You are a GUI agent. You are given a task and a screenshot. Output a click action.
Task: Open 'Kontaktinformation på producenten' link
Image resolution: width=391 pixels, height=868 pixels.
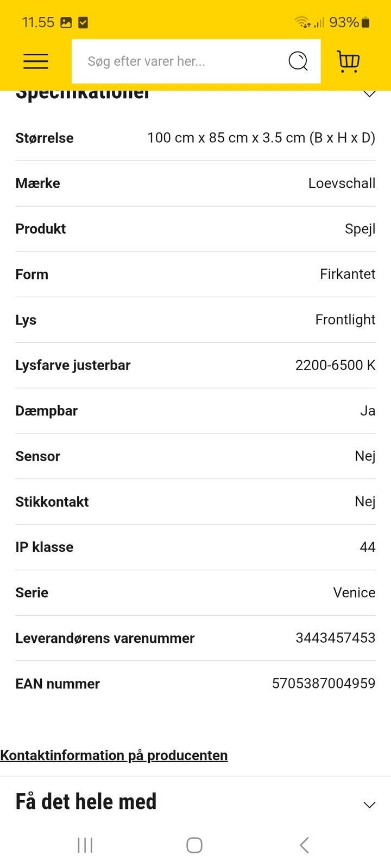(x=114, y=755)
